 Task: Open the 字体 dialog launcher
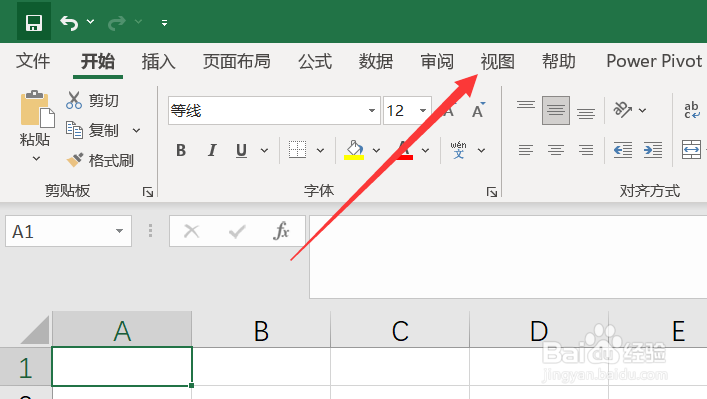492,193
